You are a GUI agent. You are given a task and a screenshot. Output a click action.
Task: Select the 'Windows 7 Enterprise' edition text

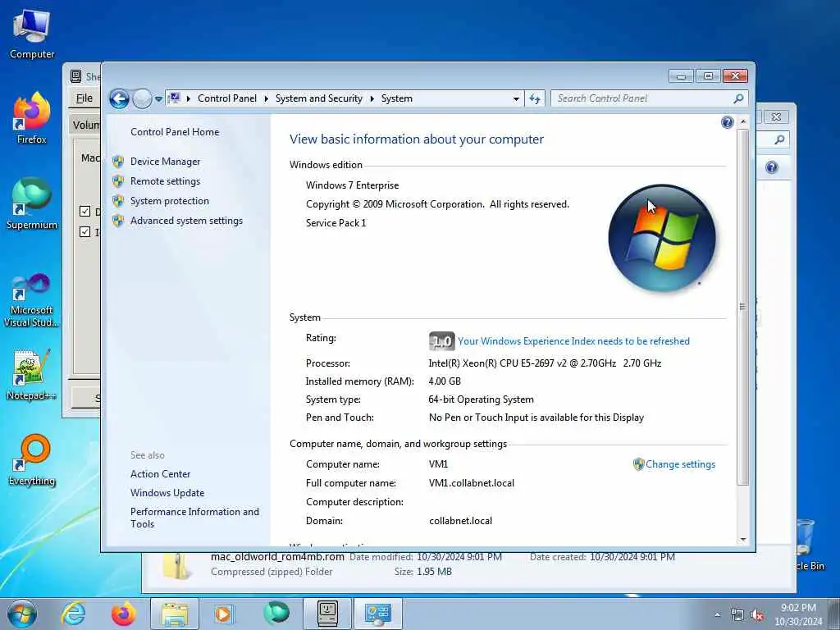click(353, 185)
